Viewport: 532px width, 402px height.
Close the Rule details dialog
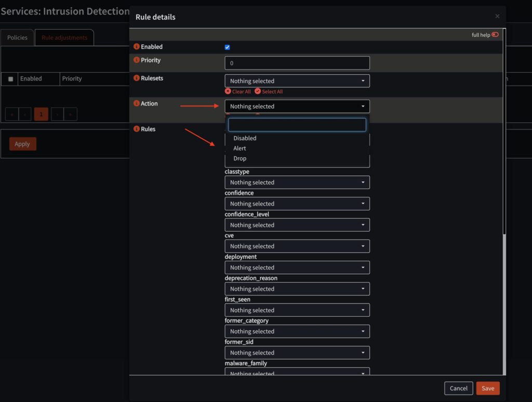(497, 16)
